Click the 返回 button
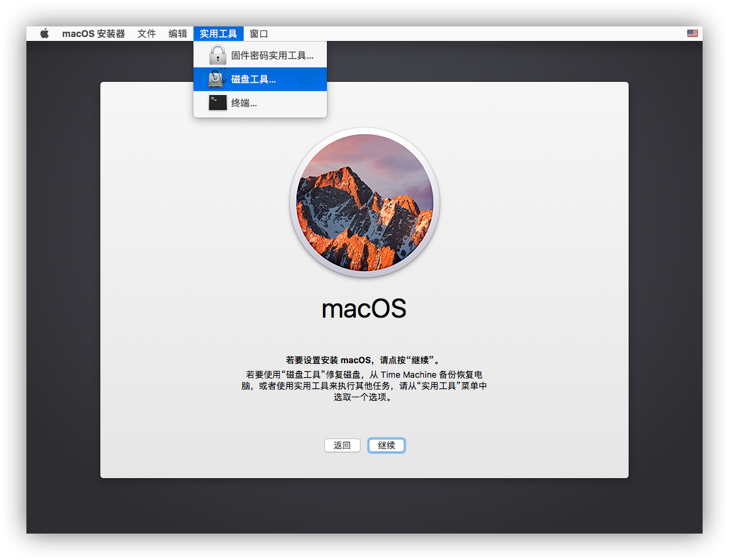This screenshot has width=729, height=560. [342, 445]
